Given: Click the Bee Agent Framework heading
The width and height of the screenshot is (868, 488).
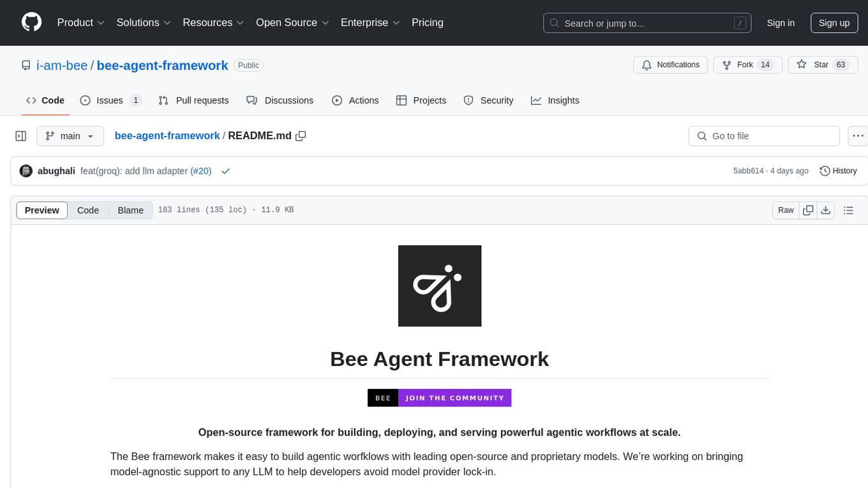Looking at the screenshot, I should 439,359.
